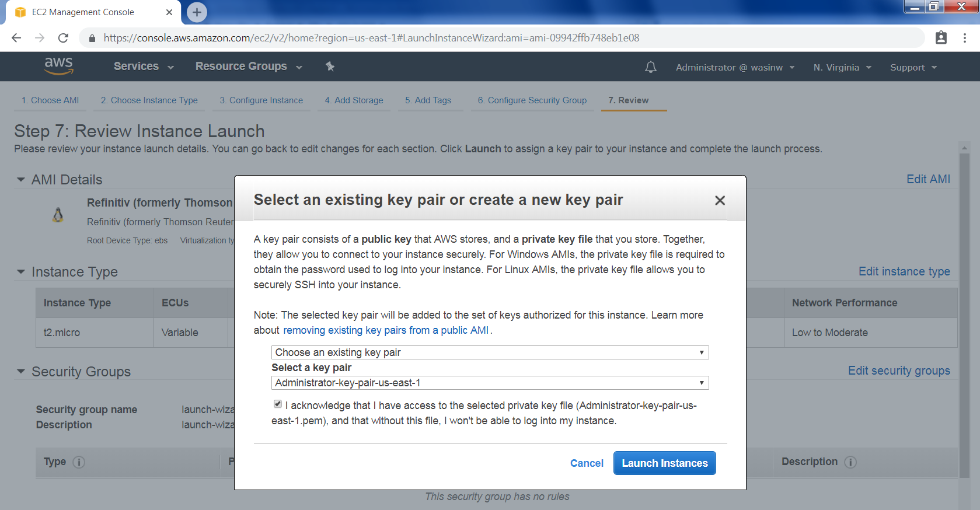Viewport: 980px width, 510px height.
Task: Collapse the Security Groups section
Action: coord(21,372)
